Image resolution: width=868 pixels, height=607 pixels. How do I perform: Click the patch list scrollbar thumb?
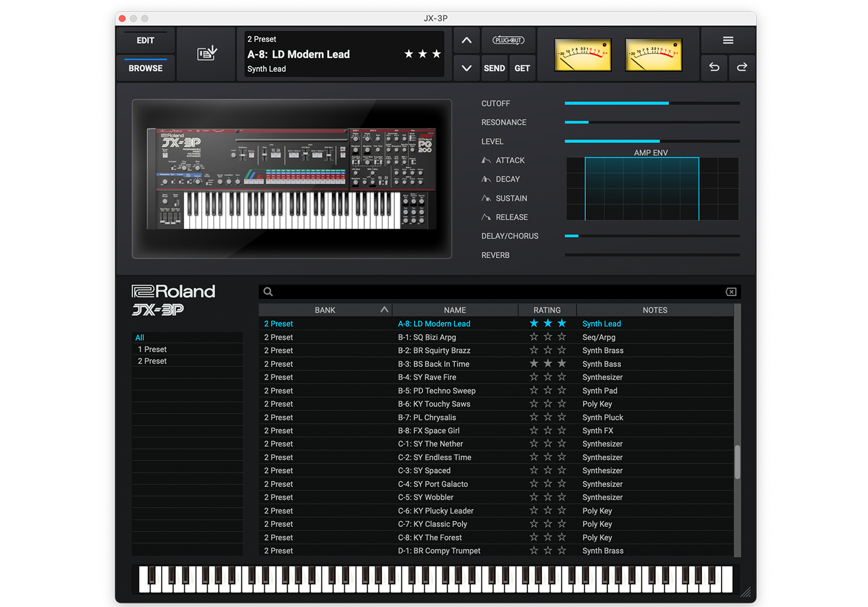[737, 462]
